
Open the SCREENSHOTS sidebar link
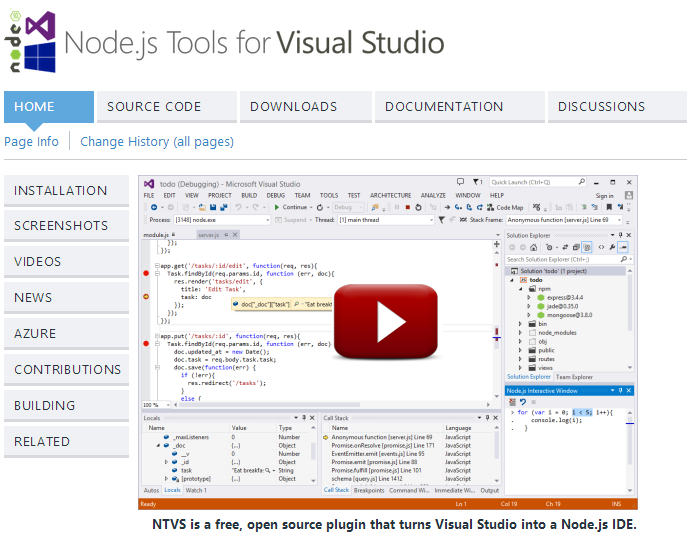coord(67,226)
